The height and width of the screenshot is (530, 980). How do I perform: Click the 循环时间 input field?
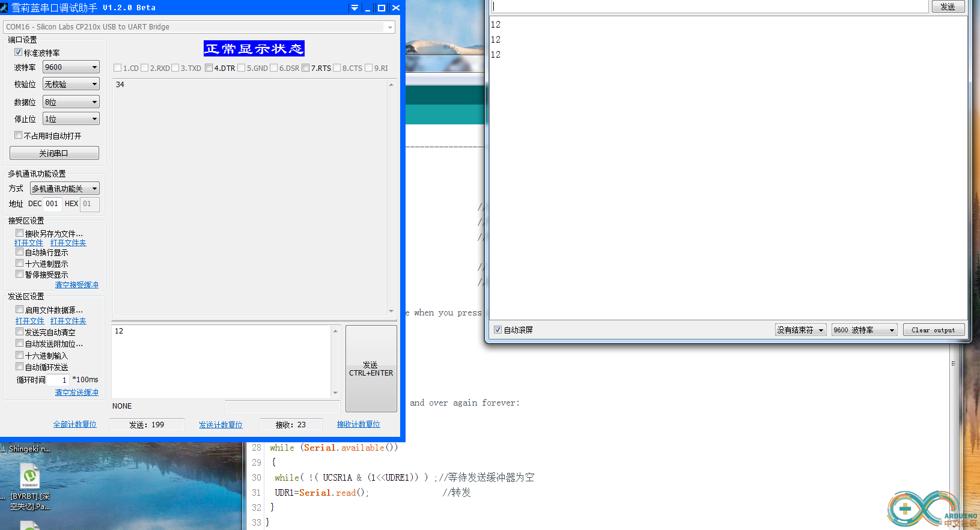(58, 380)
